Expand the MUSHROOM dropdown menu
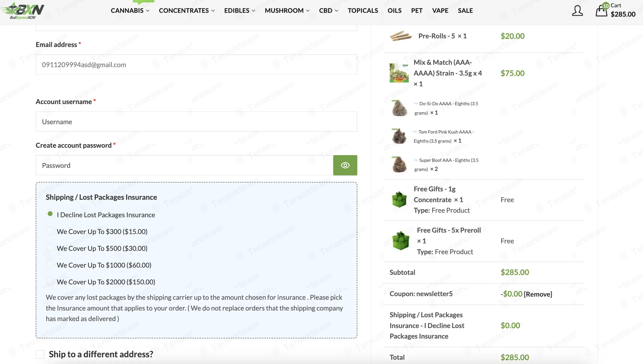This screenshot has height=364, width=643. click(287, 11)
